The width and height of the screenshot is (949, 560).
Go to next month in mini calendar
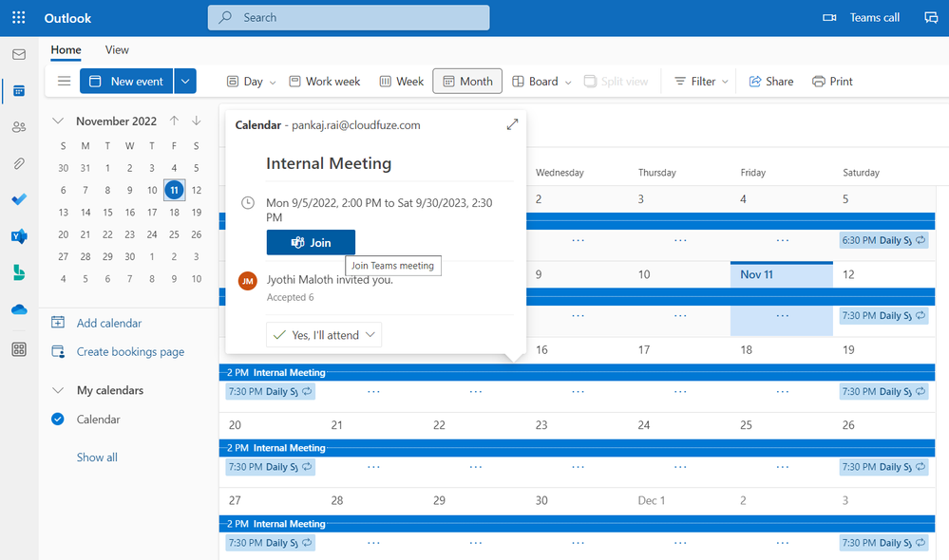196,121
